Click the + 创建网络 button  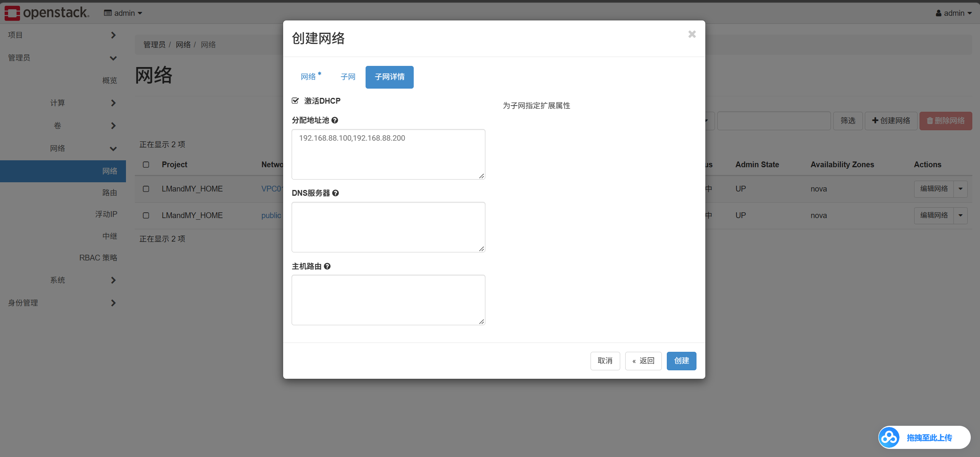891,121
